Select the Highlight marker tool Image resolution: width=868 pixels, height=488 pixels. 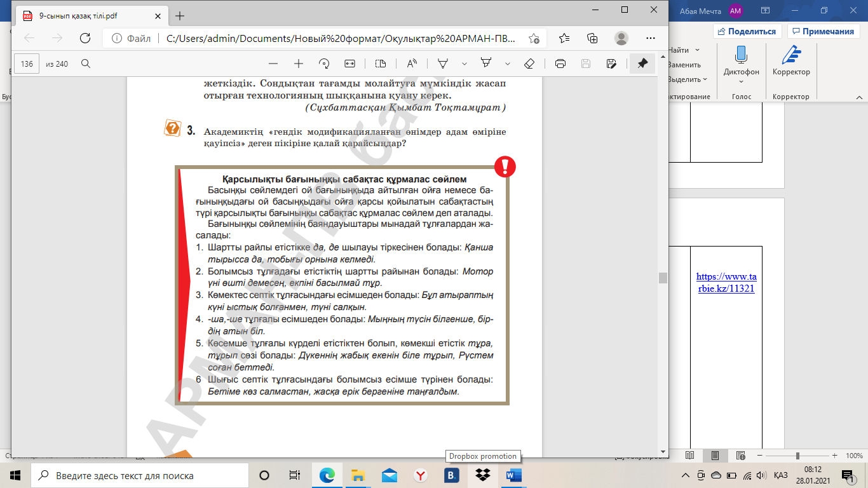(x=486, y=64)
